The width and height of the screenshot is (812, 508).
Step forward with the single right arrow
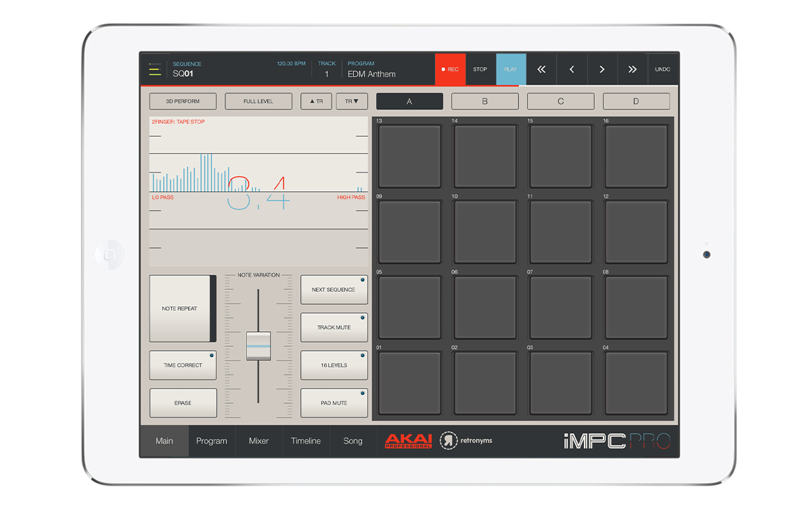click(602, 69)
